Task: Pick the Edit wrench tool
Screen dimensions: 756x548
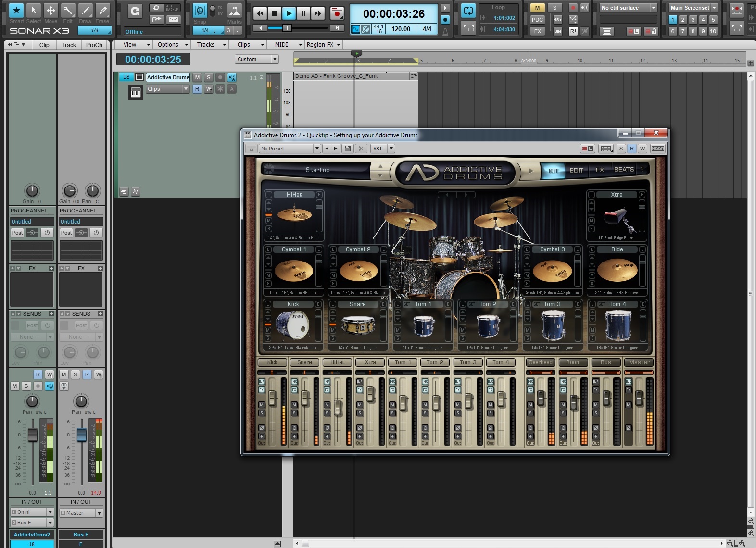Action: click(68, 10)
